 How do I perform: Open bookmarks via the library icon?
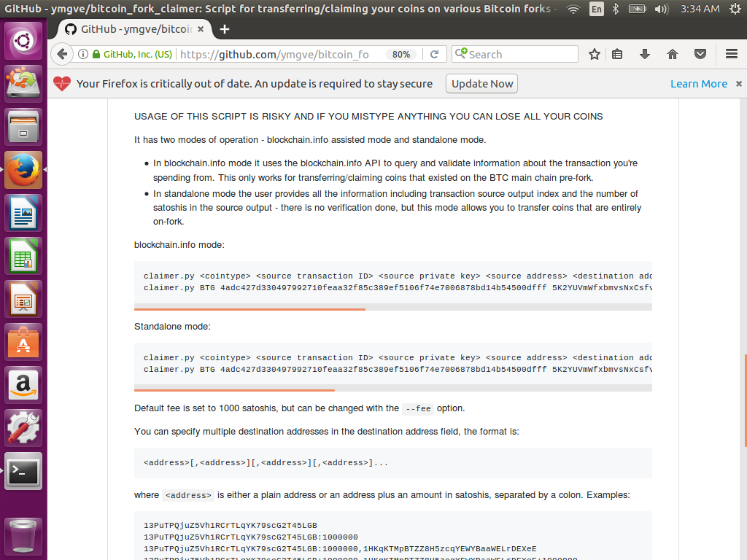coord(616,54)
